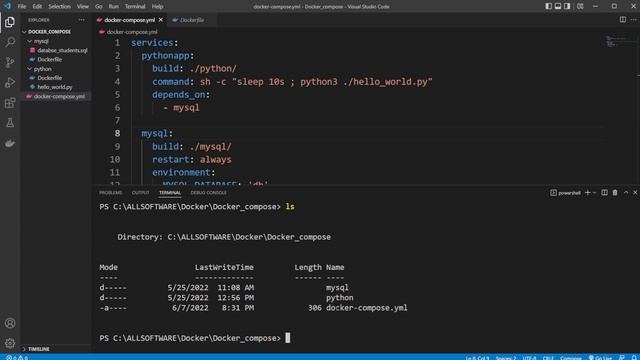Viewport: 640px width, 360px height.
Task: Open the View menu
Action: 82,7
